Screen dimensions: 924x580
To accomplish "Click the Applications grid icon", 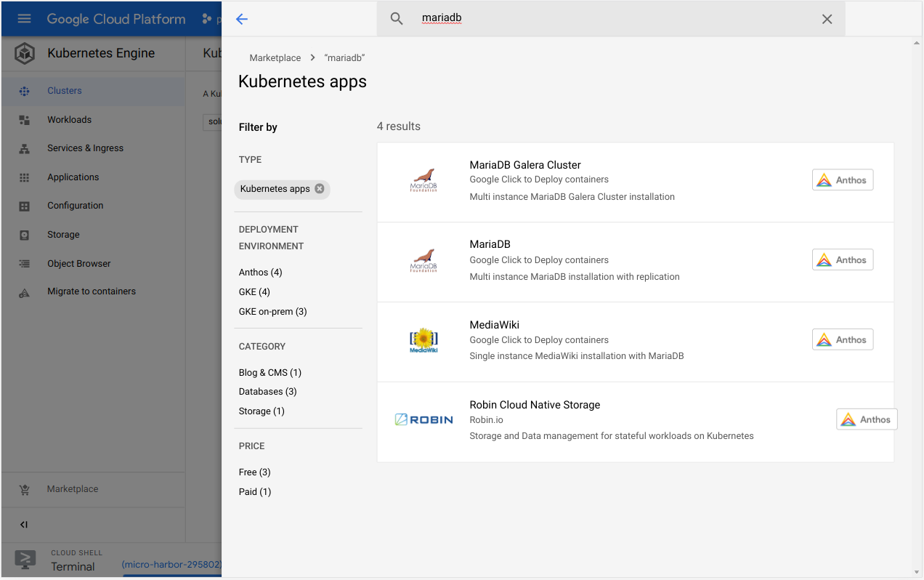I will point(24,177).
